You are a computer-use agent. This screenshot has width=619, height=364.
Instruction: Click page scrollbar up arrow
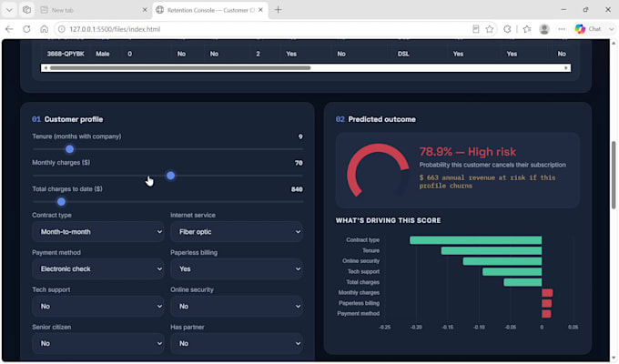(614, 42)
